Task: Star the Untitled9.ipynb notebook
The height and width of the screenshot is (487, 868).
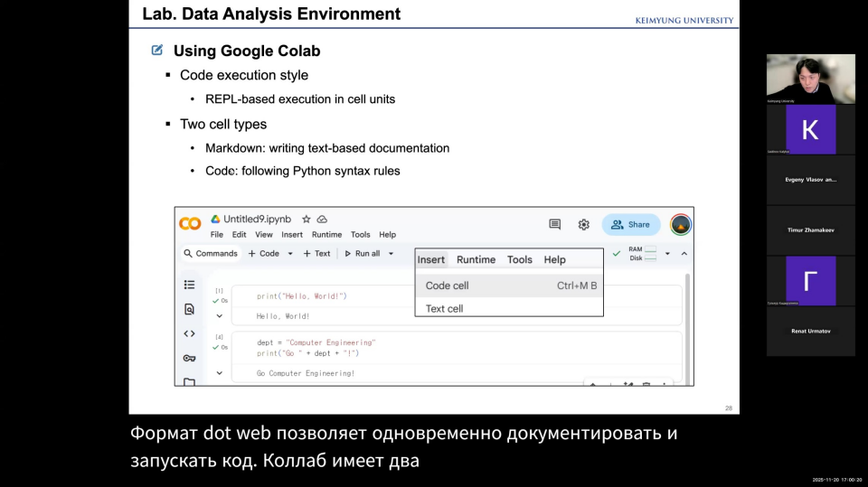Action: [307, 220]
